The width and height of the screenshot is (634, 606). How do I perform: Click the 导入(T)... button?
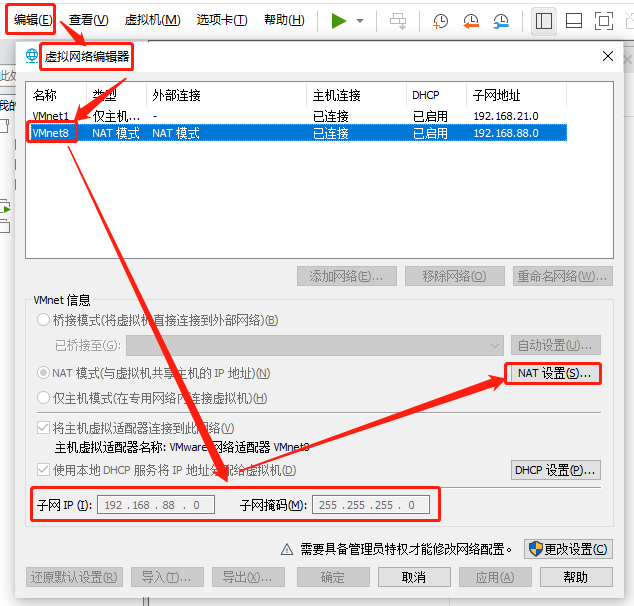[167, 577]
